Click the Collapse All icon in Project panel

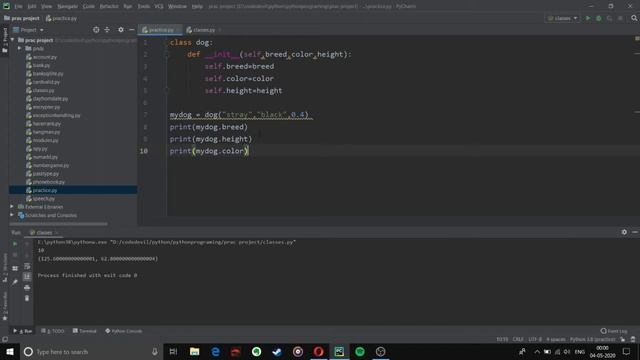click(x=107, y=30)
